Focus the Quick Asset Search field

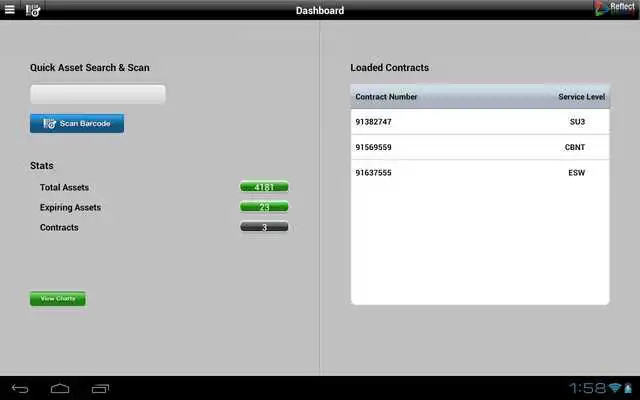tap(97, 94)
